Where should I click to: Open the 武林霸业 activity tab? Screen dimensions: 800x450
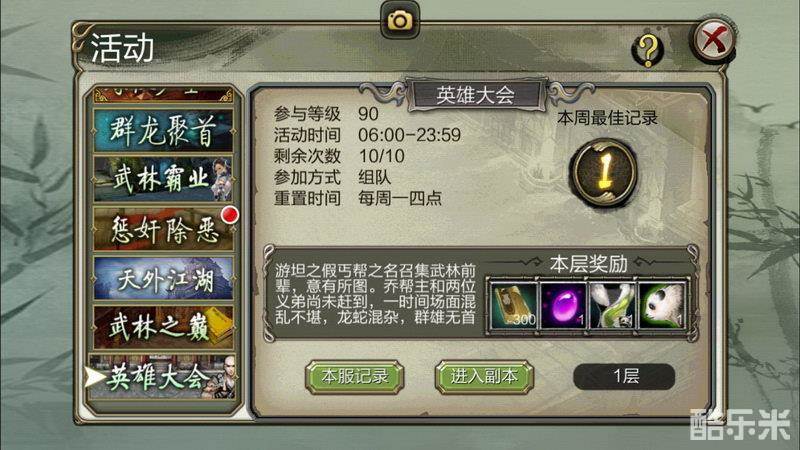(x=163, y=179)
